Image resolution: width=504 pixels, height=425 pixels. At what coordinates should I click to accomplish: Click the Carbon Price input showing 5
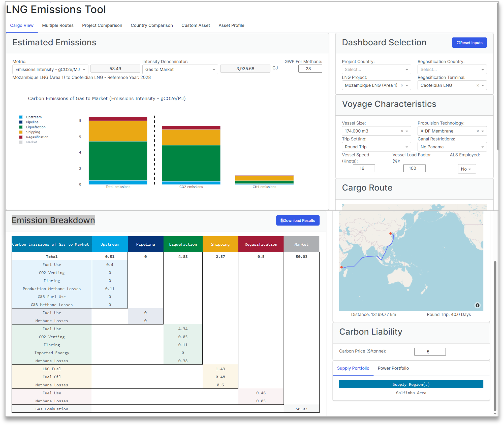(430, 351)
